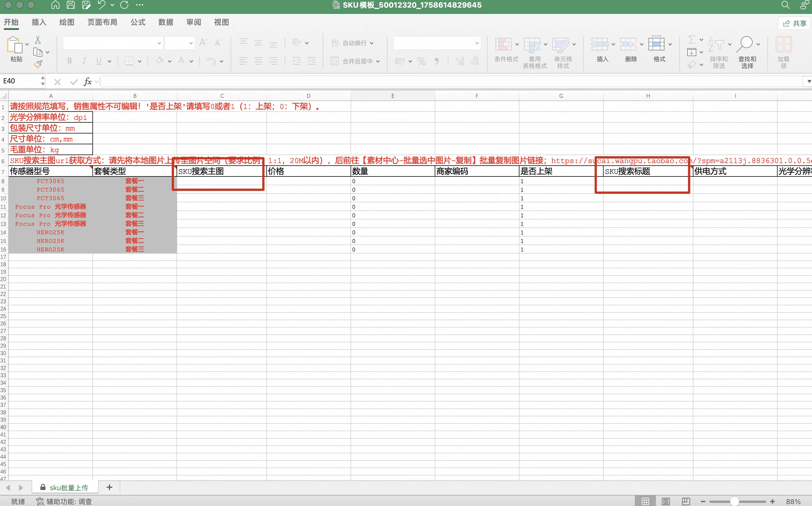Image resolution: width=812 pixels, height=506 pixels.
Task: Add a new sheet with plus button
Action: [109, 487]
